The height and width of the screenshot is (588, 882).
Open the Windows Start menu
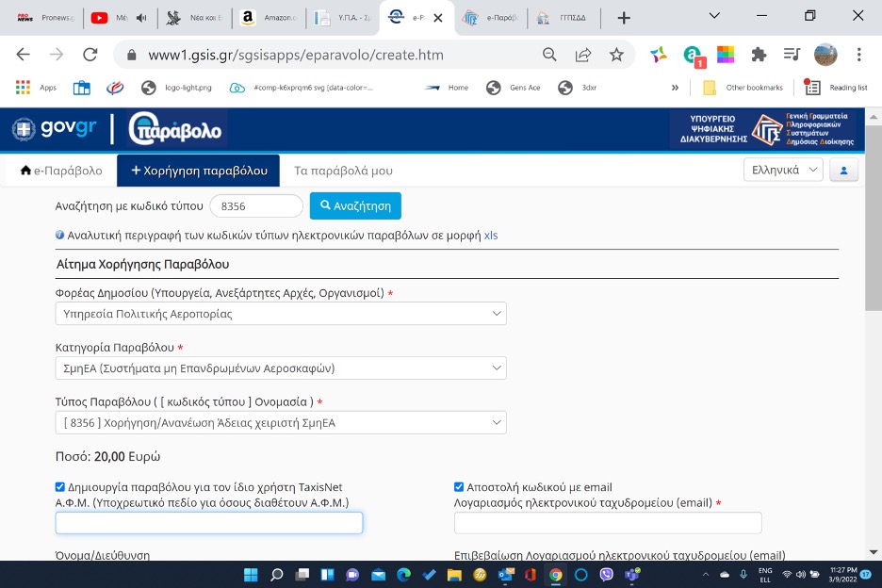point(252,574)
